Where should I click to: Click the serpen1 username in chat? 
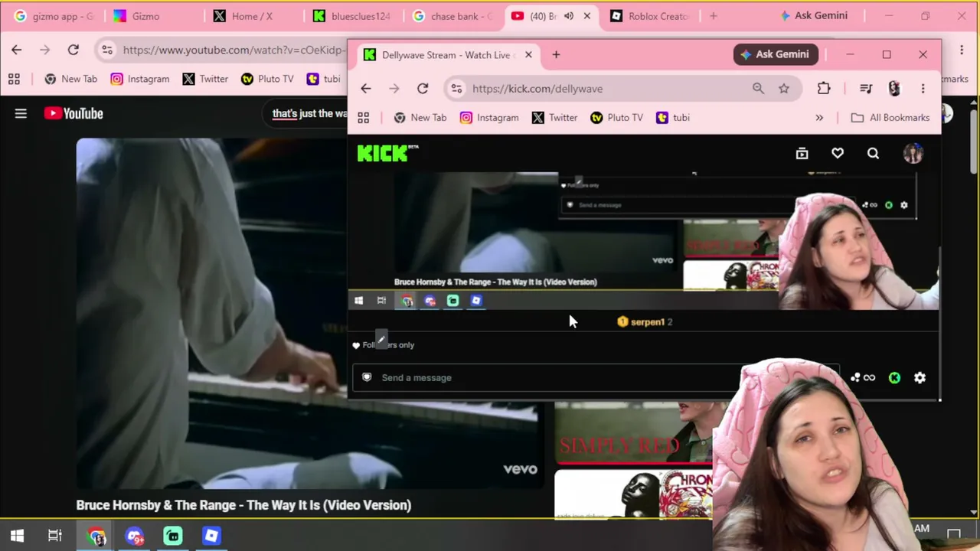point(647,322)
